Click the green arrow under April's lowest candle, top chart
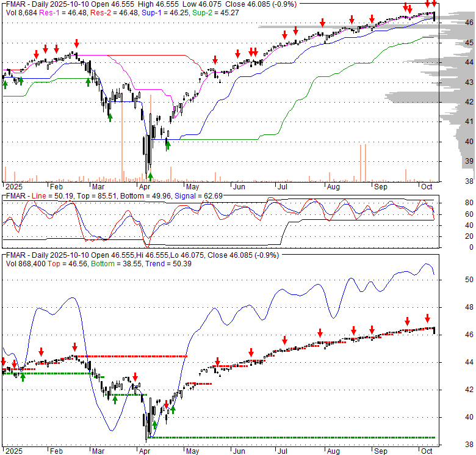The image size is (476, 455). [150, 177]
